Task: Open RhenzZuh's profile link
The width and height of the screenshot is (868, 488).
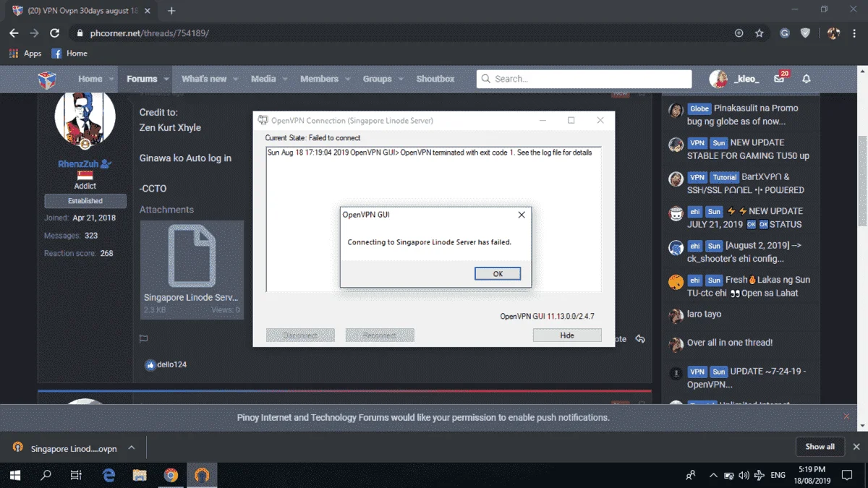Action: click(80, 164)
